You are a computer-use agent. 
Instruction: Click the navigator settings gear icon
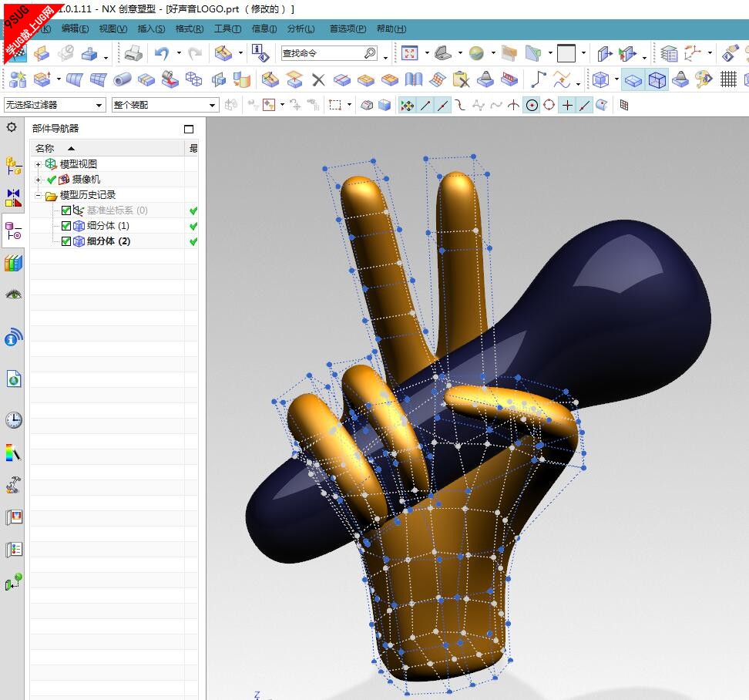click(x=12, y=127)
